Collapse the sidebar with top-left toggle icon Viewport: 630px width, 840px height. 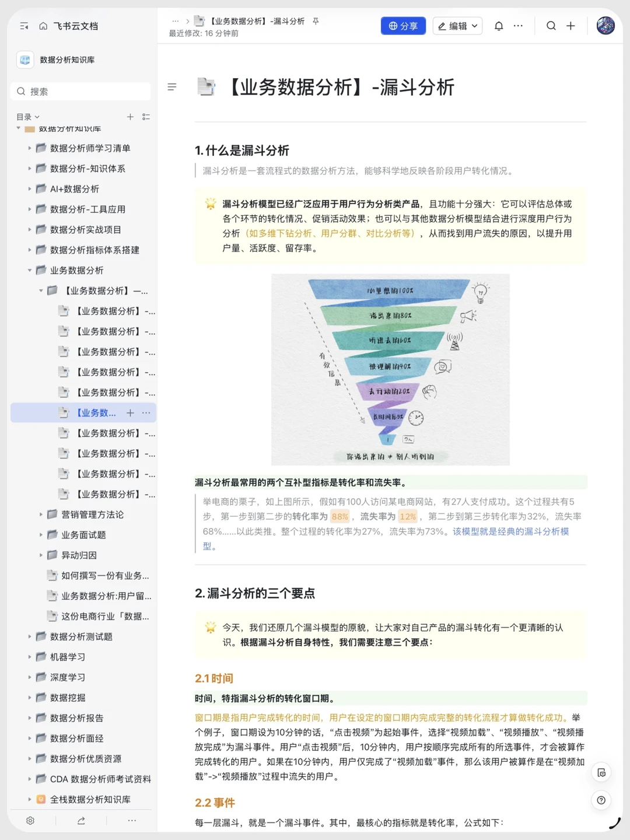click(x=24, y=26)
